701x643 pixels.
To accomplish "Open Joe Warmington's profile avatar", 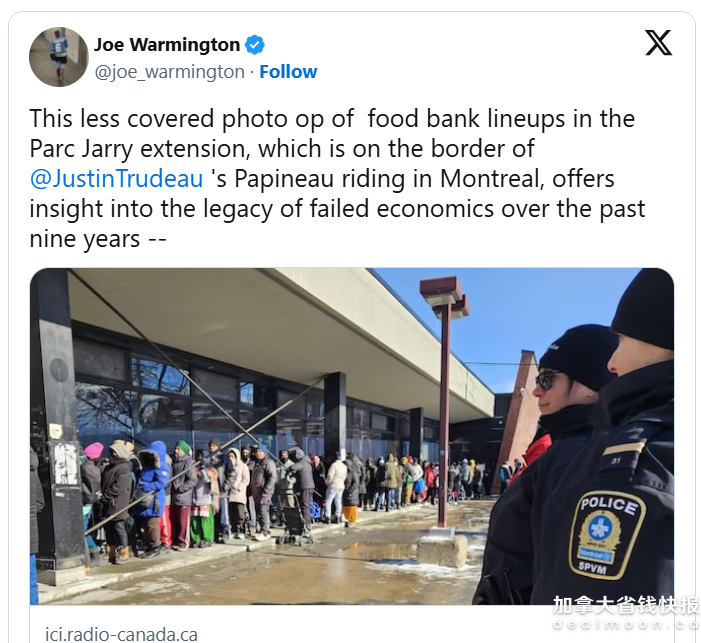I will tap(59, 57).
